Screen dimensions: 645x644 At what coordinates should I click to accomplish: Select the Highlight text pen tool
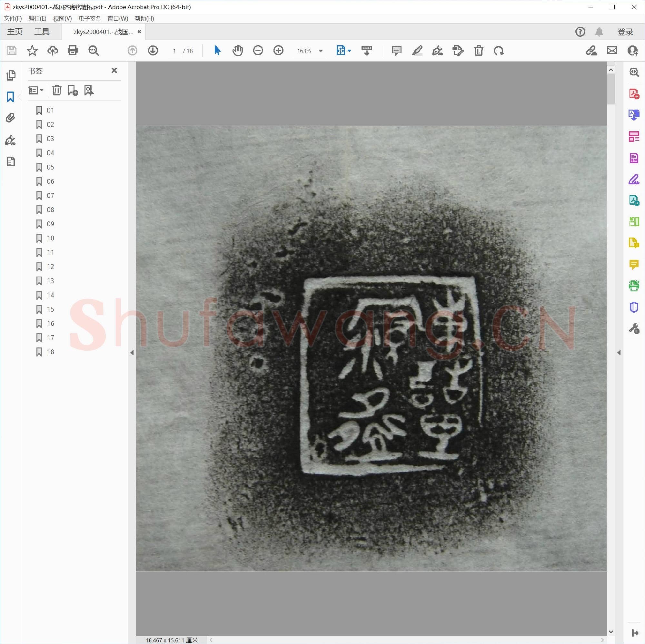coord(417,50)
